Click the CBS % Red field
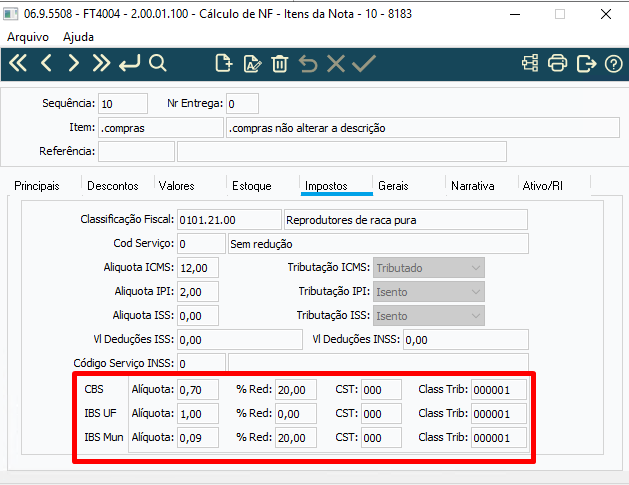629x485 pixels. coord(296,390)
